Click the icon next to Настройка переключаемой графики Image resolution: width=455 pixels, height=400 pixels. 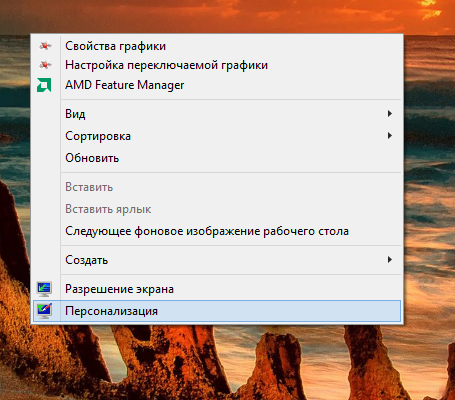click(x=45, y=65)
